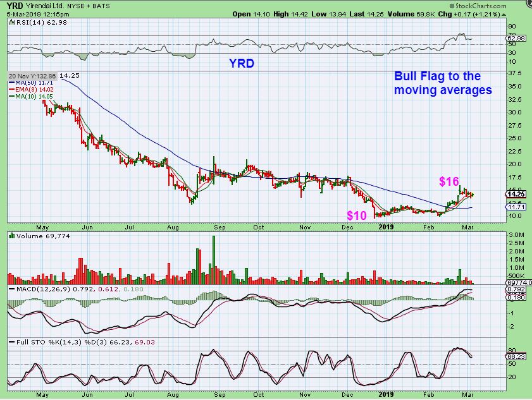Click the pink $10 price annotation
The height and width of the screenshot is (400, 532).
[x=357, y=215]
